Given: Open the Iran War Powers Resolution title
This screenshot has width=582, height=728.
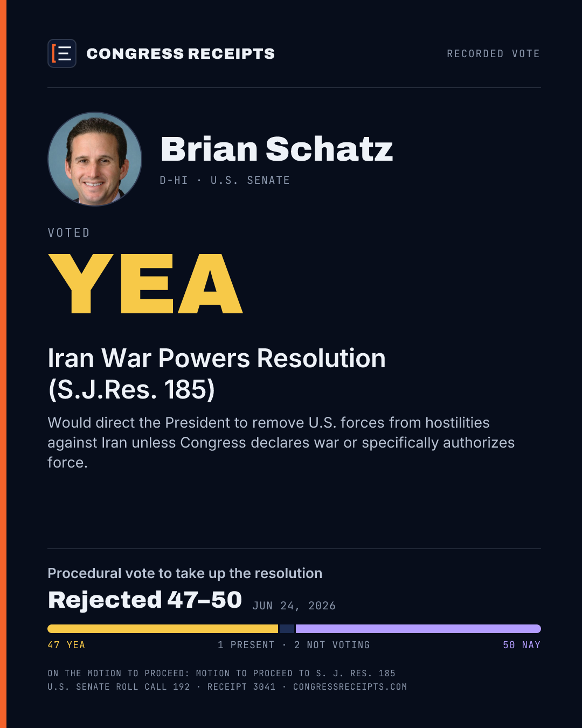Looking at the screenshot, I should (217, 374).
